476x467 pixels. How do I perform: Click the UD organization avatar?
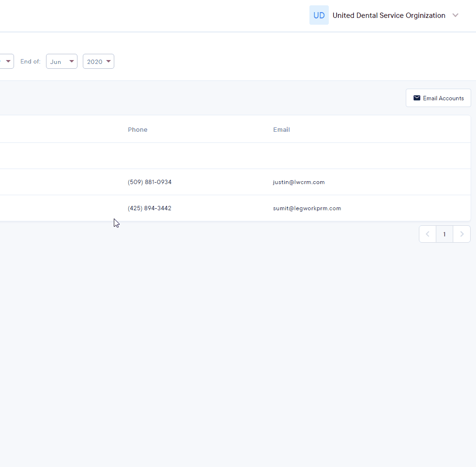(319, 15)
